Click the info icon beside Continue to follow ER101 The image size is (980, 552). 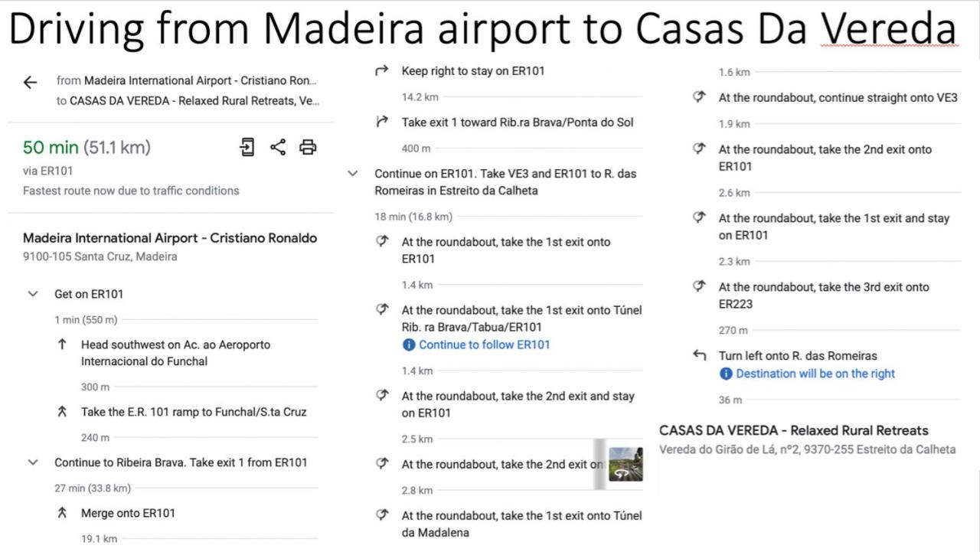click(409, 345)
